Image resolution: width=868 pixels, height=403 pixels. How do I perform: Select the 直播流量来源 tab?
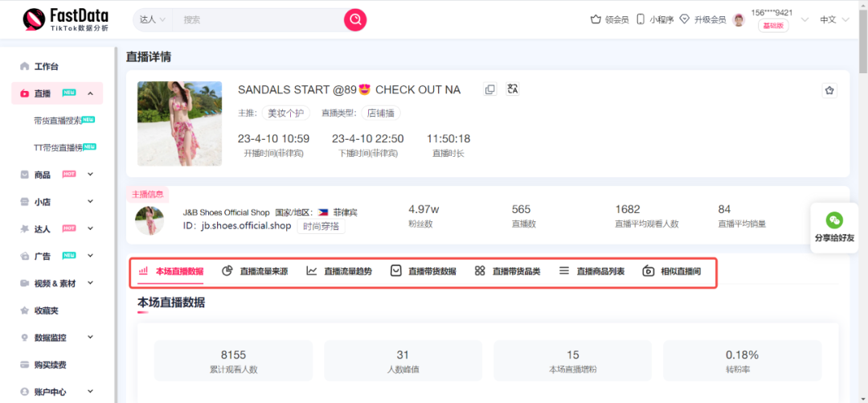(x=255, y=272)
